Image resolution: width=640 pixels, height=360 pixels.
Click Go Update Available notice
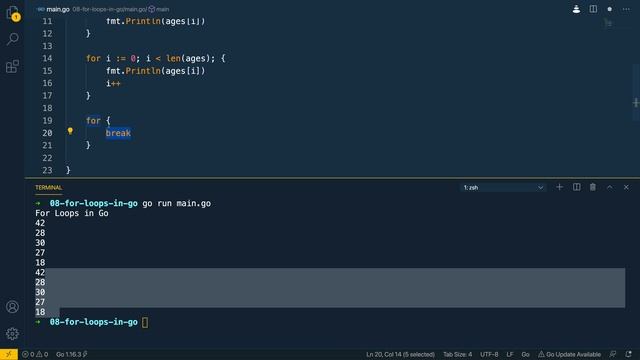tap(569, 354)
